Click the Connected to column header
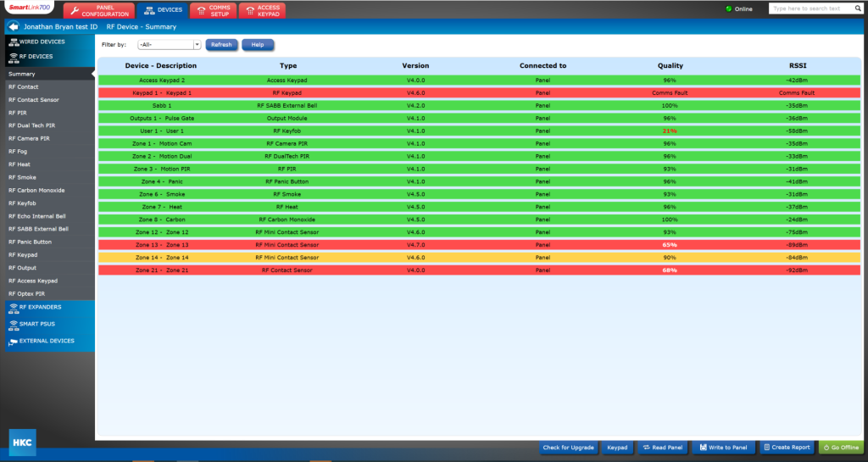 (542, 66)
